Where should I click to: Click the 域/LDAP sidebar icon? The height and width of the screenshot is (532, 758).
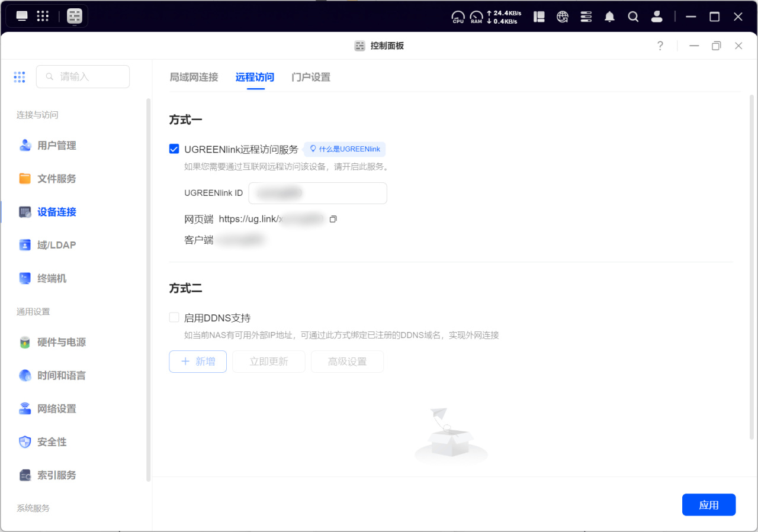point(25,245)
